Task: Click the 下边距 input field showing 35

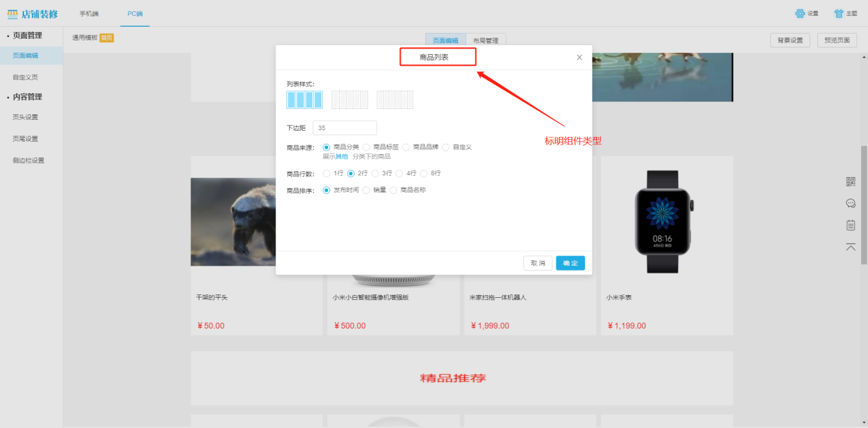Action: pyautogui.click(x=345, y=127)
